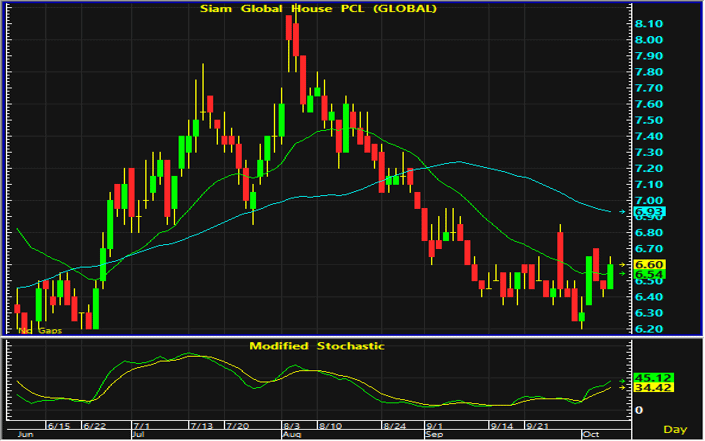Click the green 45.12 stochastic value tag
705x441 pixels.
point(653,378)
